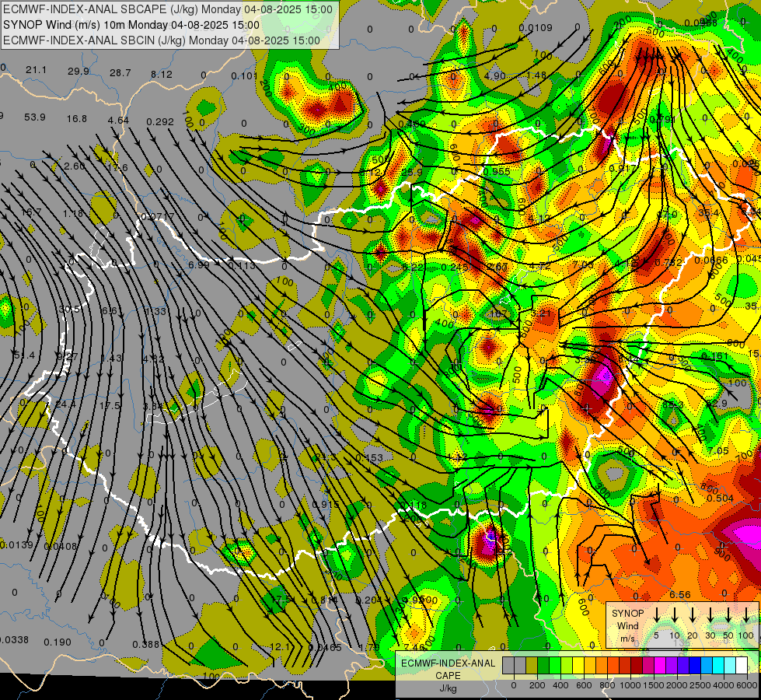Click the 'm/s' unit in wind legend
This screenshot has width=761, height=700.
click(x=627, y=639)
